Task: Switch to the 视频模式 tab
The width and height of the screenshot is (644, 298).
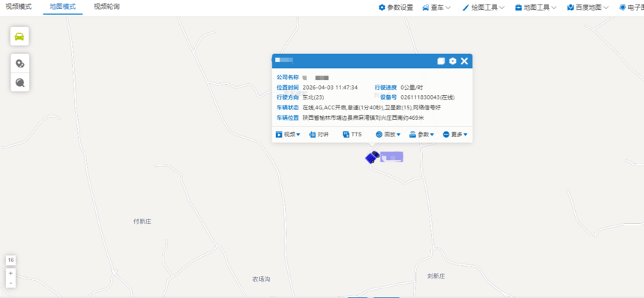Action: point(19,7)
